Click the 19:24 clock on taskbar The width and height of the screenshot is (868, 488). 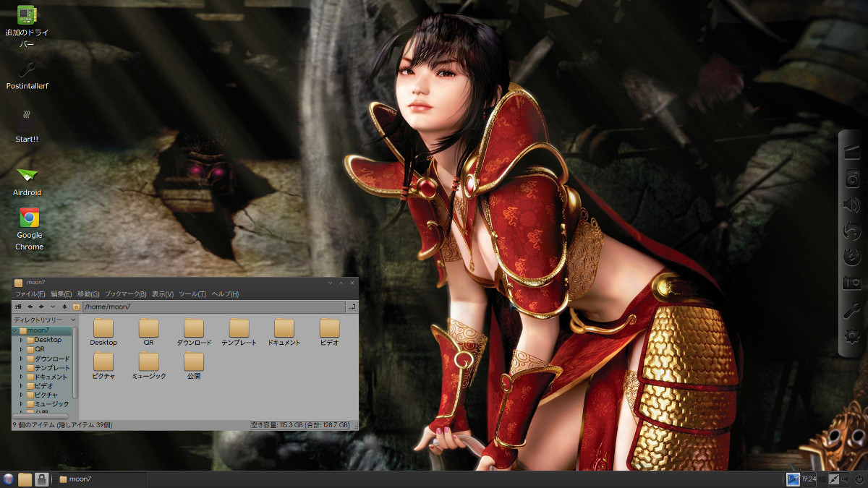pos(809,479)
